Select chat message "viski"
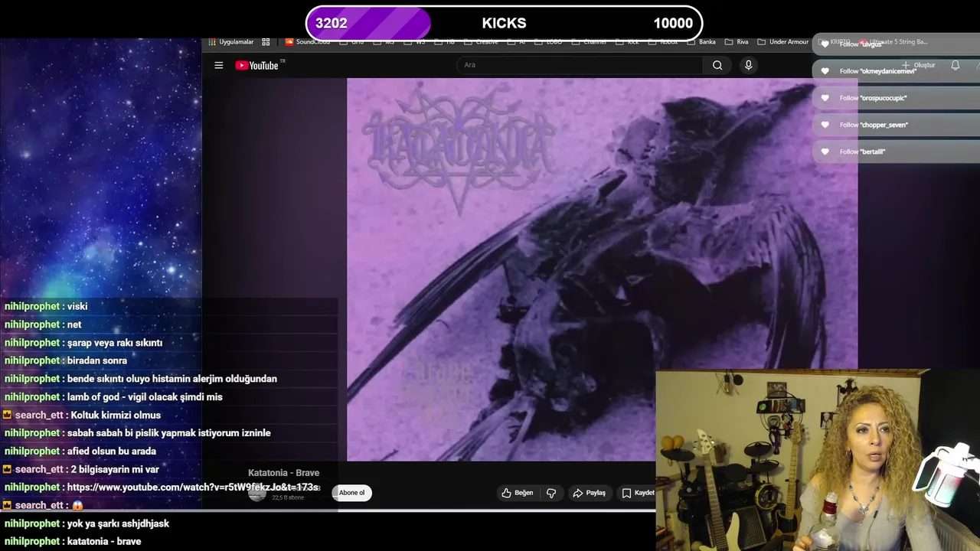980x551 pixels. pyautogui.click(x=77, y=306)
